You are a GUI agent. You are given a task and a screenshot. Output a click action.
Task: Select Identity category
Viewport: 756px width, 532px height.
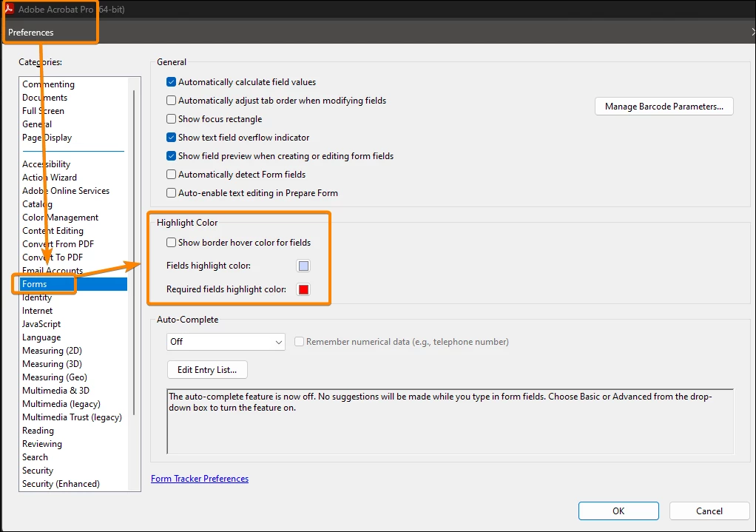(37, 297)
